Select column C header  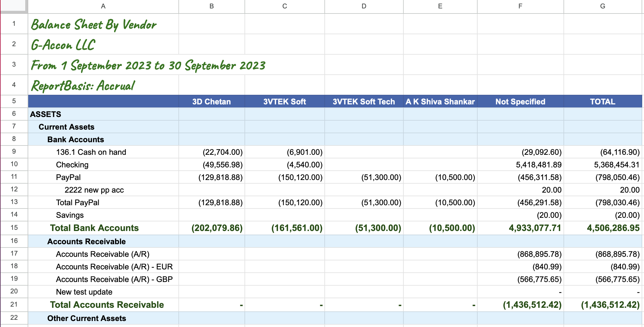coord(284,6)
